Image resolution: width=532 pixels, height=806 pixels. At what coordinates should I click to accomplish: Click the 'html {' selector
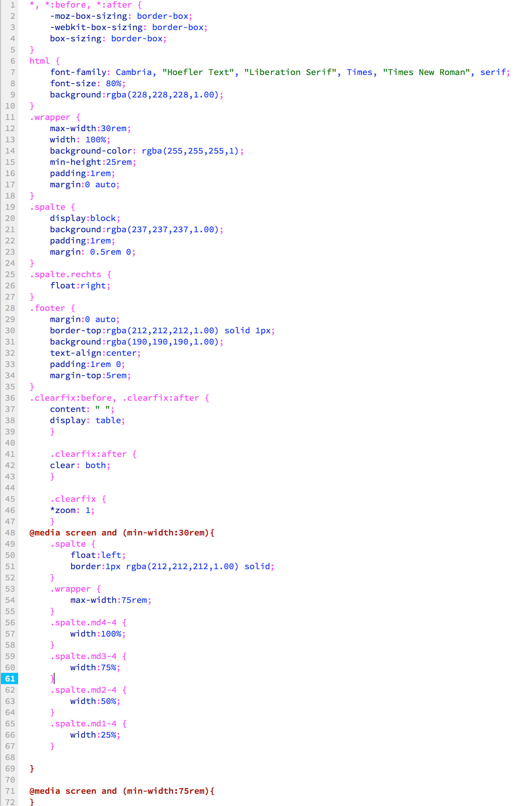click(45, 61)
